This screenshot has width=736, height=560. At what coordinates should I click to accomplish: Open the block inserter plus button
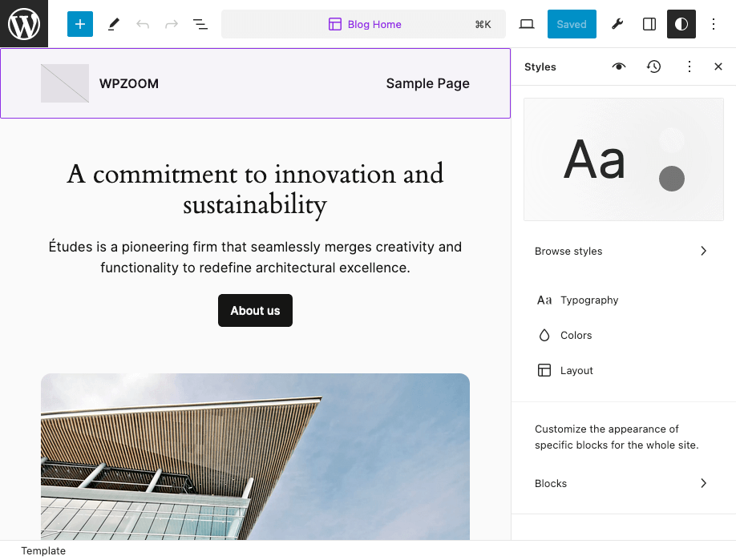click(x=80, y=24)
